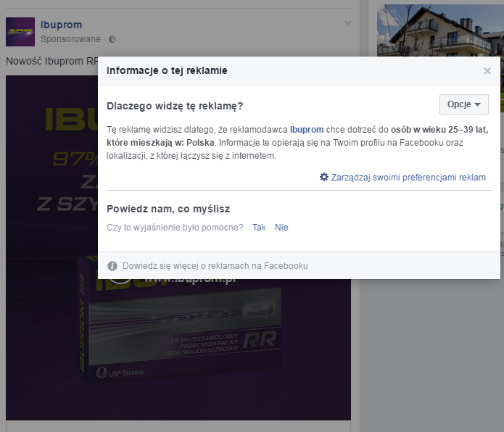The width and height of the screenshot is (504, 432).
Task: Click the gear icon by ad preferences
Action: click(x=324, y=177)
